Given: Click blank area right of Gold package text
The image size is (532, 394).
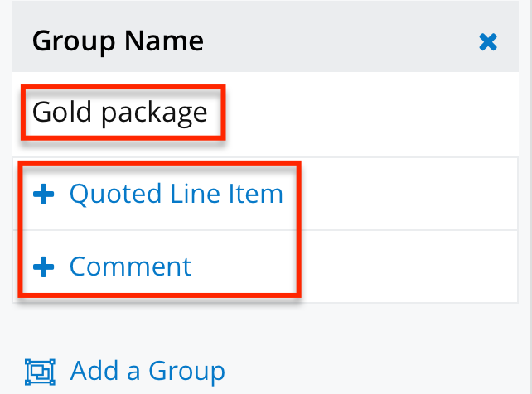Looking at the screenshot, I should click(x=373, y=111).
